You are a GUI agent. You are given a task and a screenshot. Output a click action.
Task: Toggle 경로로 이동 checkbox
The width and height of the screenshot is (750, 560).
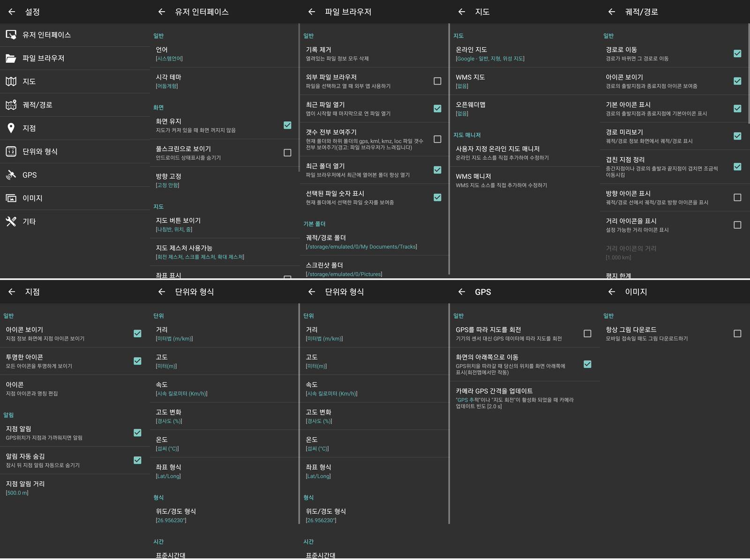tap(737, 53)
